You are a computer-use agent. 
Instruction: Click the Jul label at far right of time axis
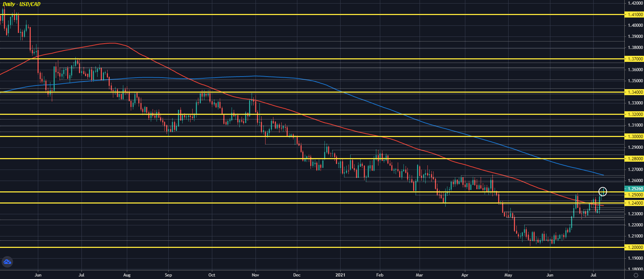point(594,275)
